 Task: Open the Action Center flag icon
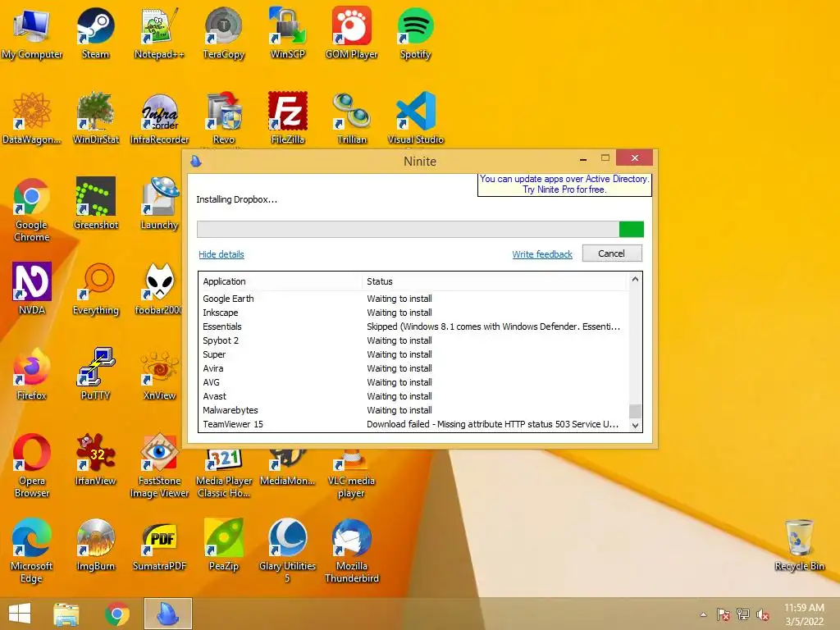tap(724, 614)
